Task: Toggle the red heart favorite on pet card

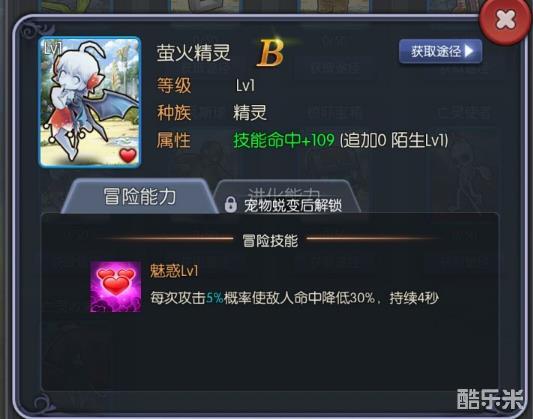Action: coord(128,155)
